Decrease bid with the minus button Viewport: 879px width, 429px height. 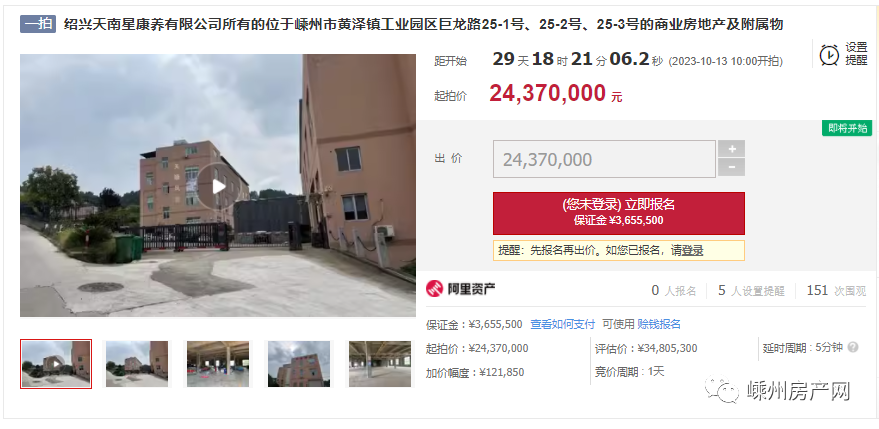(732, 167)
